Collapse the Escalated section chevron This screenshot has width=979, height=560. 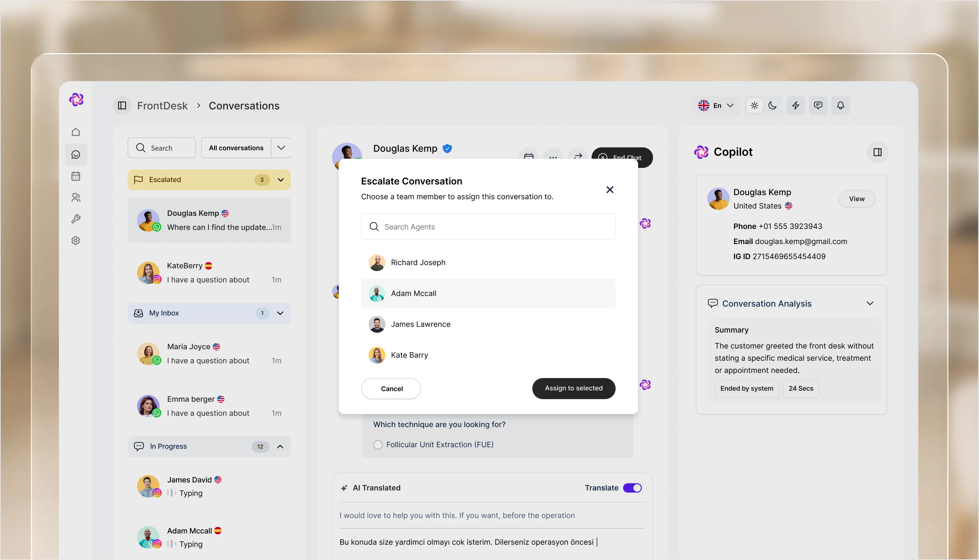click(x=281, y=179)
